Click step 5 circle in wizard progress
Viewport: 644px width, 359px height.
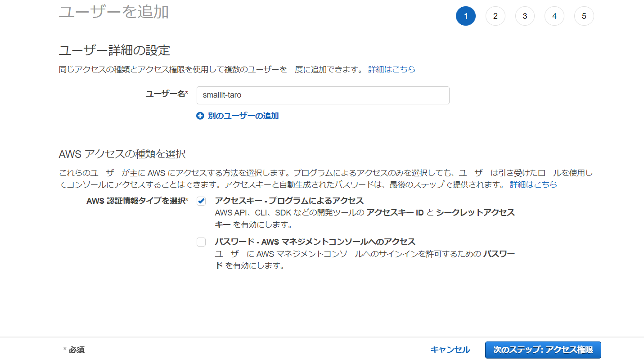[584, 16]
